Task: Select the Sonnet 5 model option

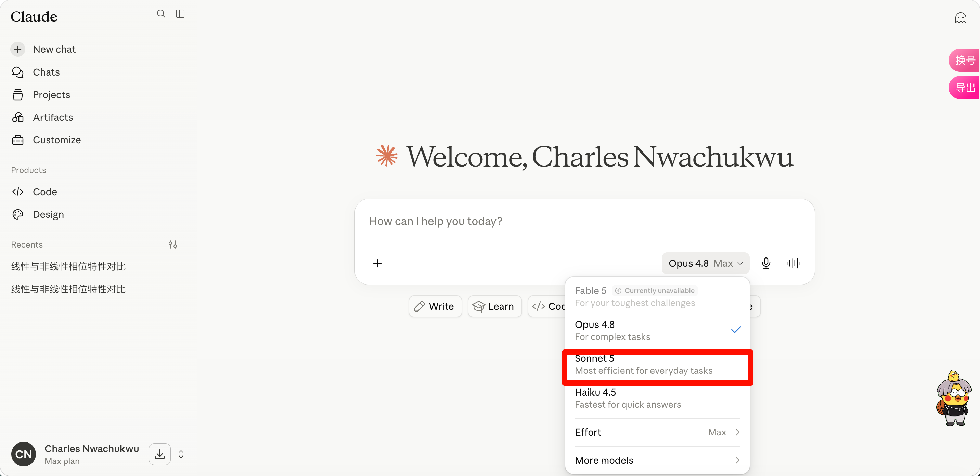Action: point(657,364)
